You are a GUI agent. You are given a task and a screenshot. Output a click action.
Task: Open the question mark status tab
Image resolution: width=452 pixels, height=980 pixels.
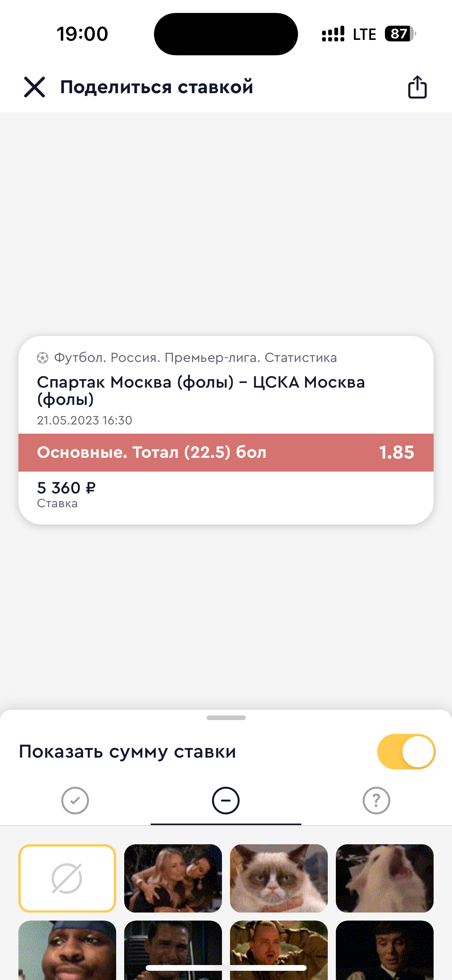click(x=376, y=801)
